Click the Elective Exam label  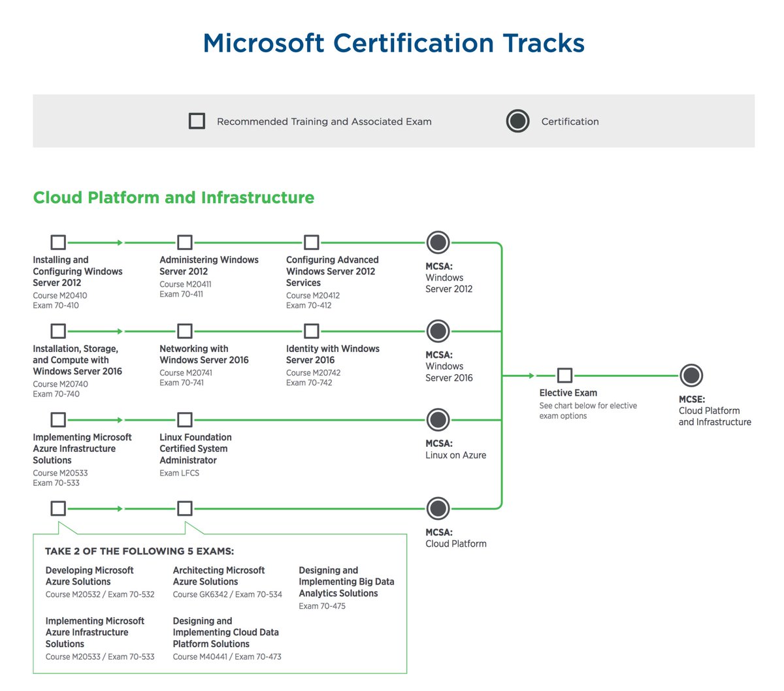568,393
